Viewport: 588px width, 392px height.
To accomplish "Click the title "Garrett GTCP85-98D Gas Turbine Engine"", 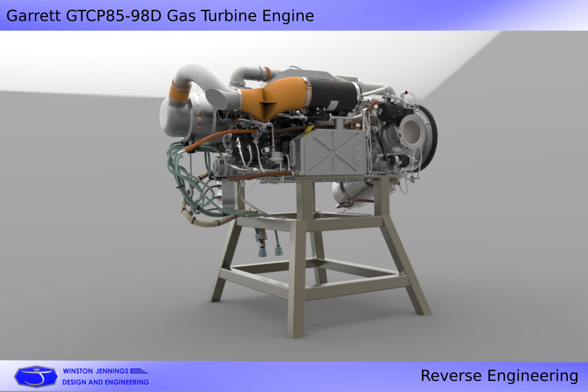I will [x=160, y=16].
